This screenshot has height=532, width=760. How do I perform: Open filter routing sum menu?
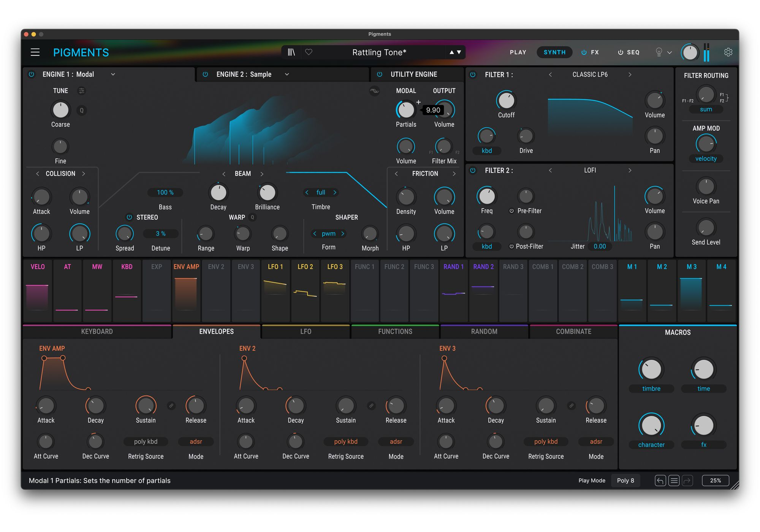pyautogui.click(x=706, y=109)
